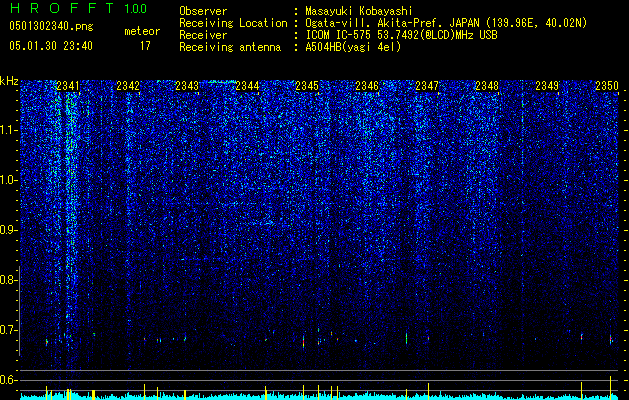Viewport: 629px width, 400px height.
Task: Click the 2350 time marker
Action: point(607,86)
